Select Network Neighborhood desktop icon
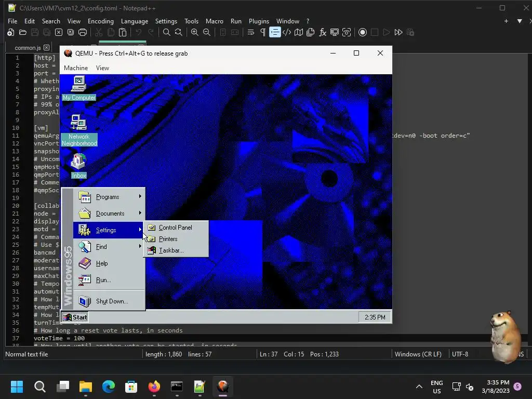 [x=79, y=130]
